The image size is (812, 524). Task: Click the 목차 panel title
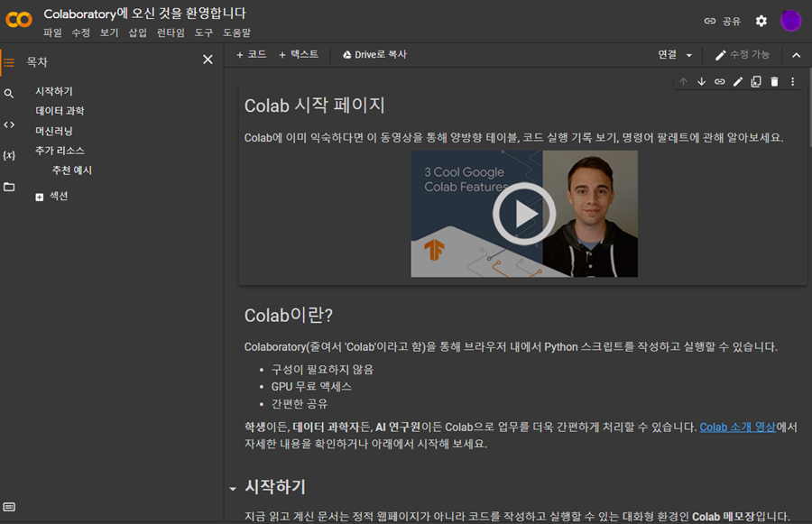(37, 62)
